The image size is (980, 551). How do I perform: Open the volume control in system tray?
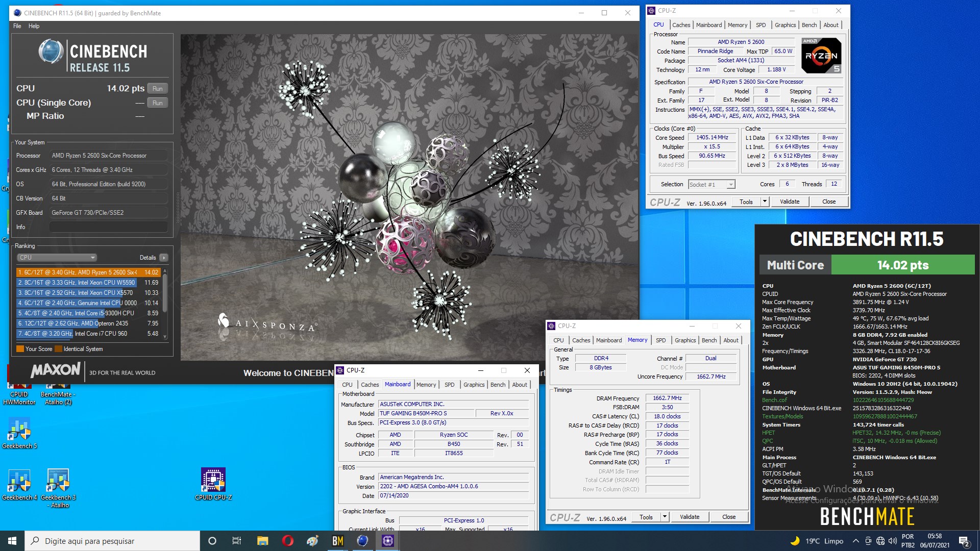tap(892, 541)
